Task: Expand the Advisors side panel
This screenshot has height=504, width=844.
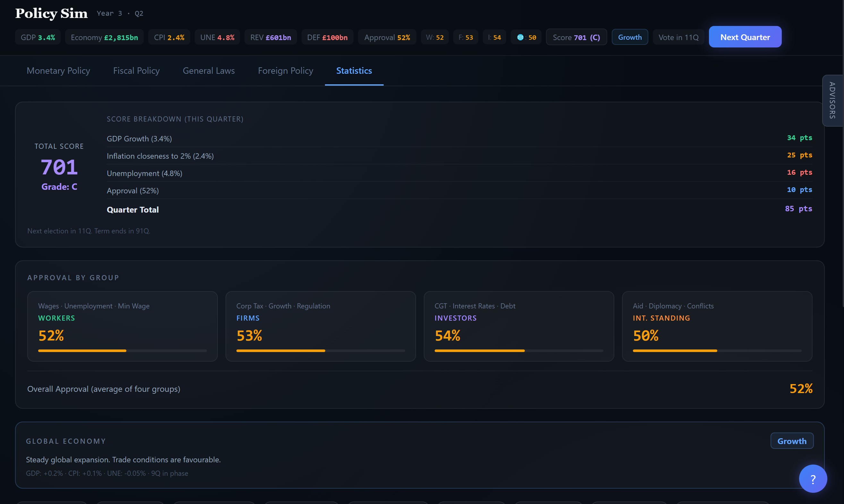Action: pyautogui.click(x=832, y=101)
